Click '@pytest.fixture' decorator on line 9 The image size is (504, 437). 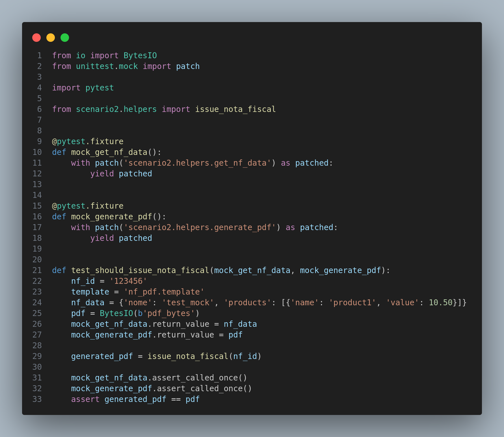pyautogui.click(x=88, y=141)
